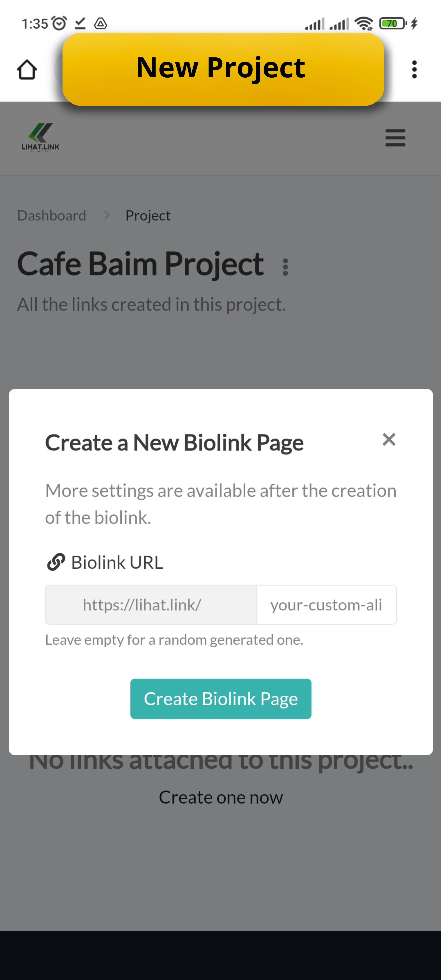Close the Create a New Biolink Page dialog

[x=389, y=439]
